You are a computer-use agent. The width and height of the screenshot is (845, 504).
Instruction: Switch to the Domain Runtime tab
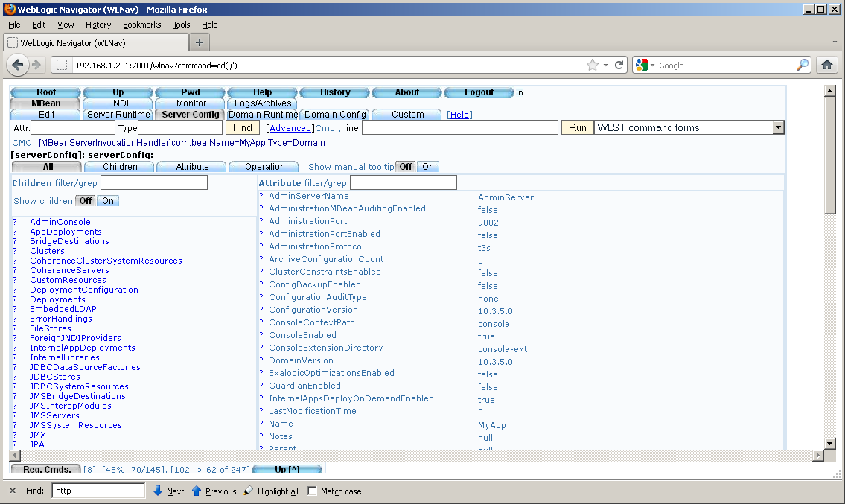264,115
